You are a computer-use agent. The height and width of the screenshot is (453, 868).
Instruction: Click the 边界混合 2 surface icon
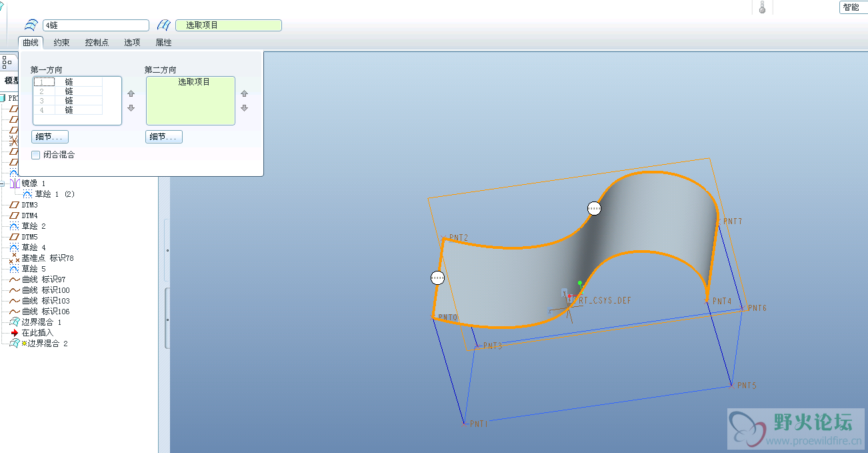point(14,343)
